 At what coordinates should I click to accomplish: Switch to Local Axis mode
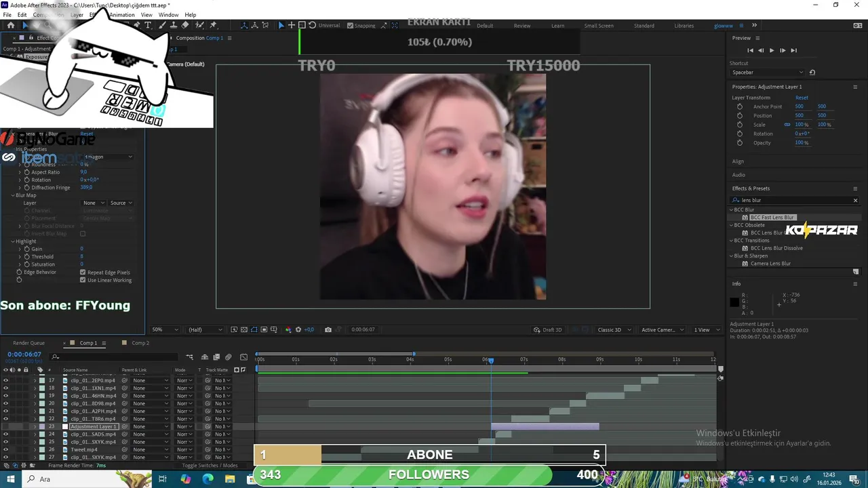243,25
